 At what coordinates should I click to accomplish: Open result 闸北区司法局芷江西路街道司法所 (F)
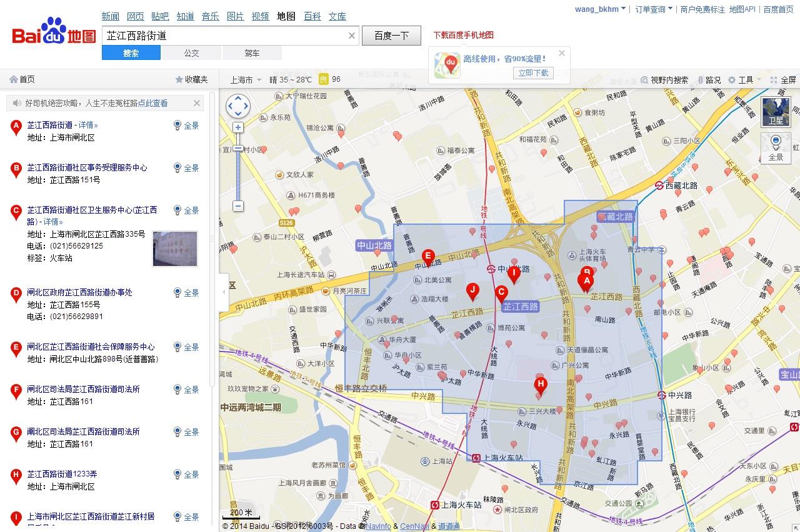coord(83,389)
